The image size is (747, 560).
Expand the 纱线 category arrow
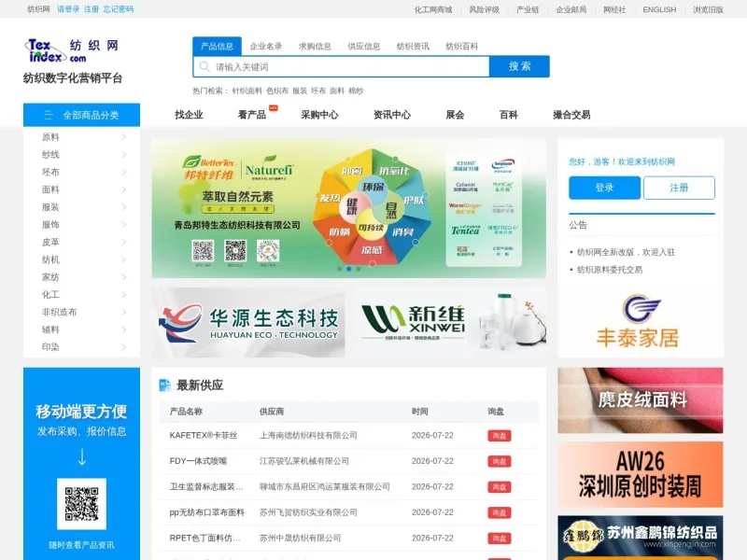pyautogui.click(x=124, y=155)
